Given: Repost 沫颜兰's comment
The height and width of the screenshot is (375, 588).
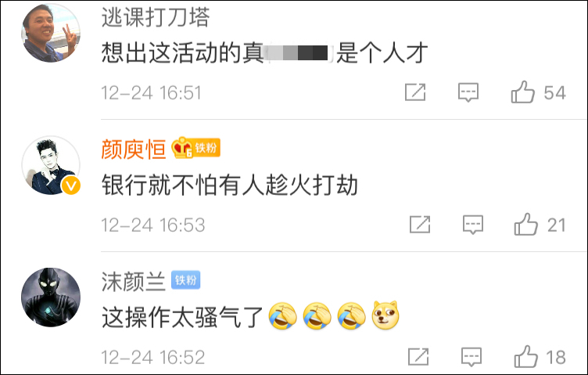Looking at the screenshot, I should [x=418, y=356].
